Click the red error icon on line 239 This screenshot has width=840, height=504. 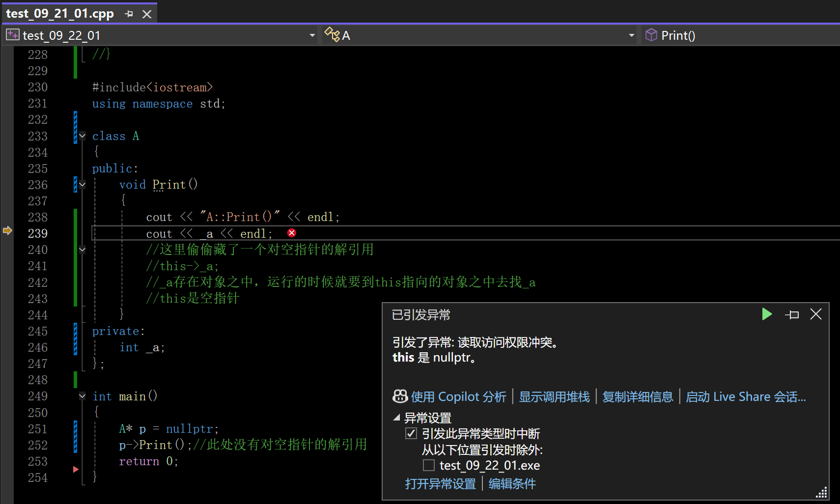click(292, 233)
